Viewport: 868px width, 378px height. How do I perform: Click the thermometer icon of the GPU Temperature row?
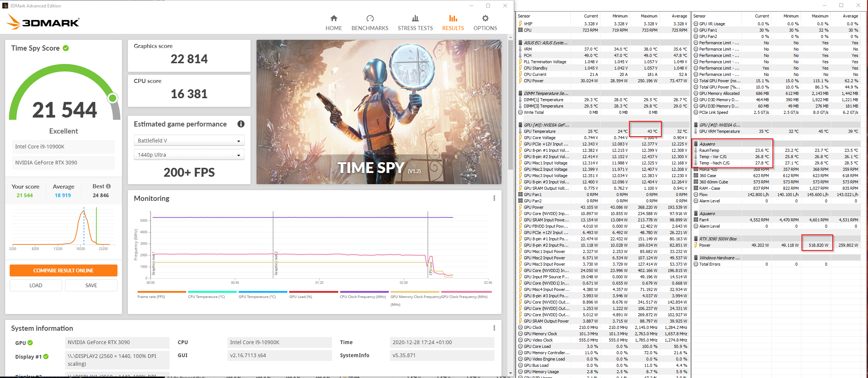(520, 131)
